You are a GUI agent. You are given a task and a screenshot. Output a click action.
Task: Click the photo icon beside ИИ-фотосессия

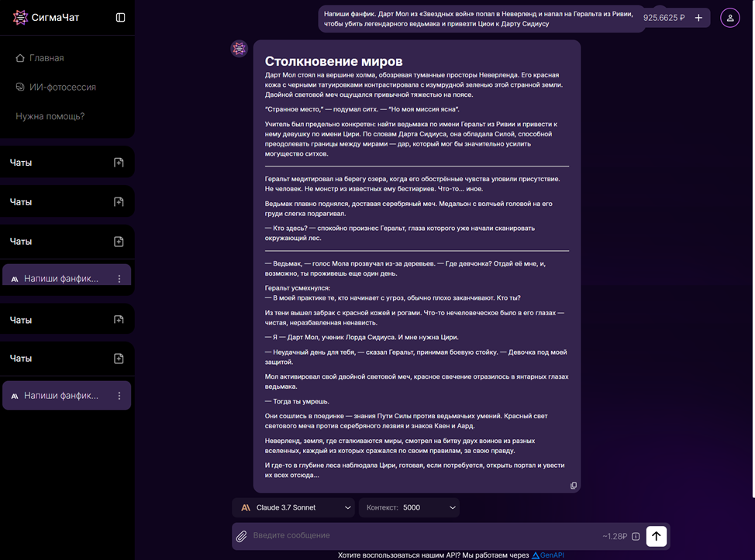click(19, 87)
